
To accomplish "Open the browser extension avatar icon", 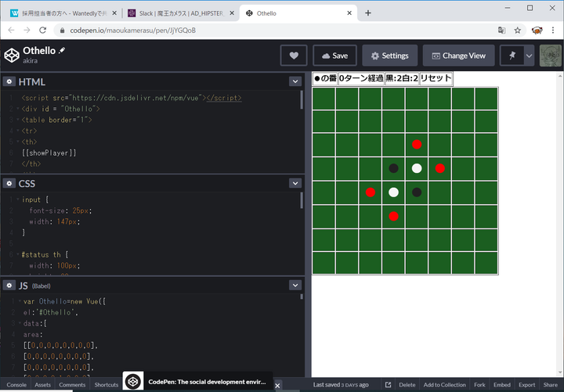I will click(x=537, y=31).
